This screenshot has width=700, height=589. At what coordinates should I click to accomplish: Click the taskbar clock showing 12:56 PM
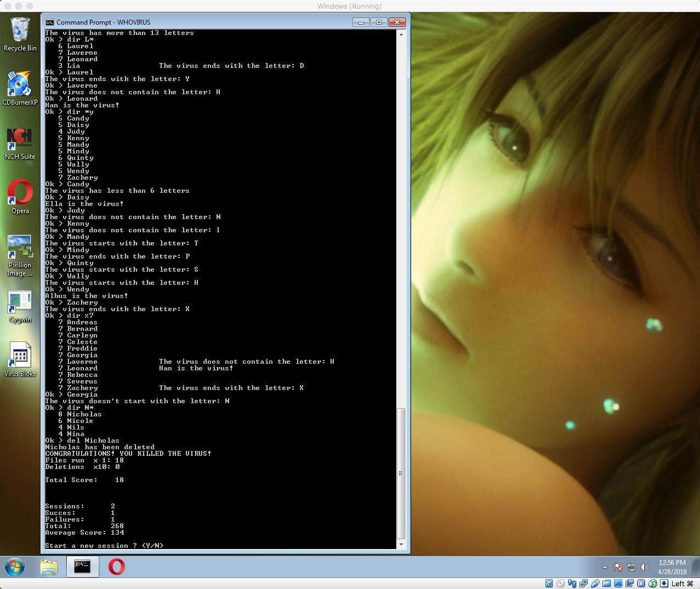click(672, 567)
